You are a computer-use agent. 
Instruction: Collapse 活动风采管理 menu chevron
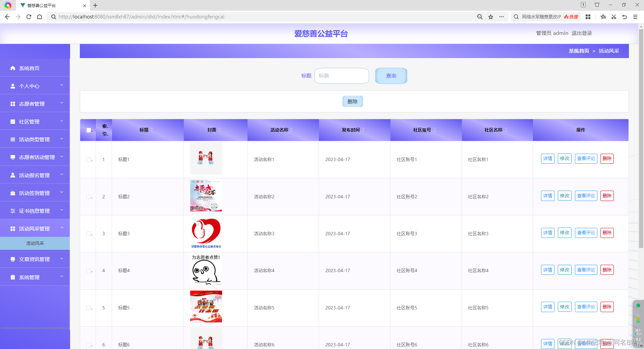(x=62, y=228)
